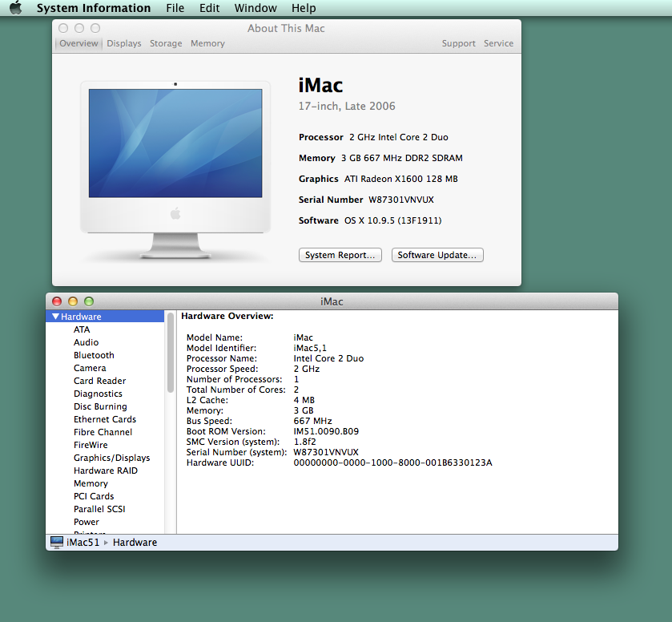Click the serial number in About This Mac
The image size is (672, 622).
pyautogui.click(x=401, y=200)
